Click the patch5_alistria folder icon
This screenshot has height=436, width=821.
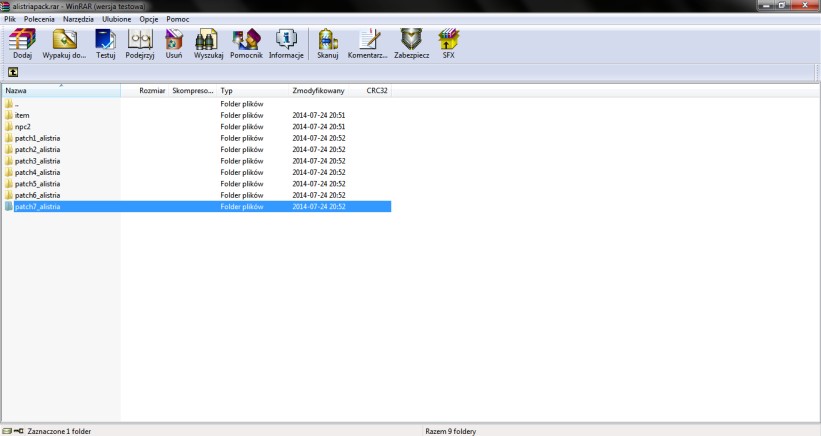[9, 184]
